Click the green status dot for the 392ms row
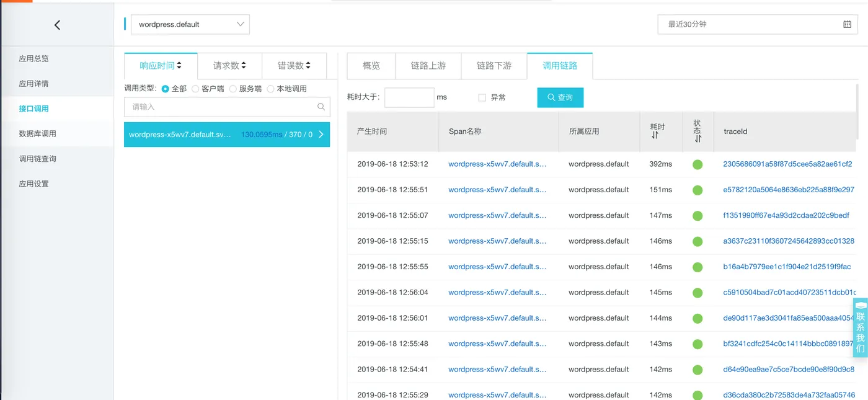This screenshot has width=868, height=400. click(x=697, y=164)
